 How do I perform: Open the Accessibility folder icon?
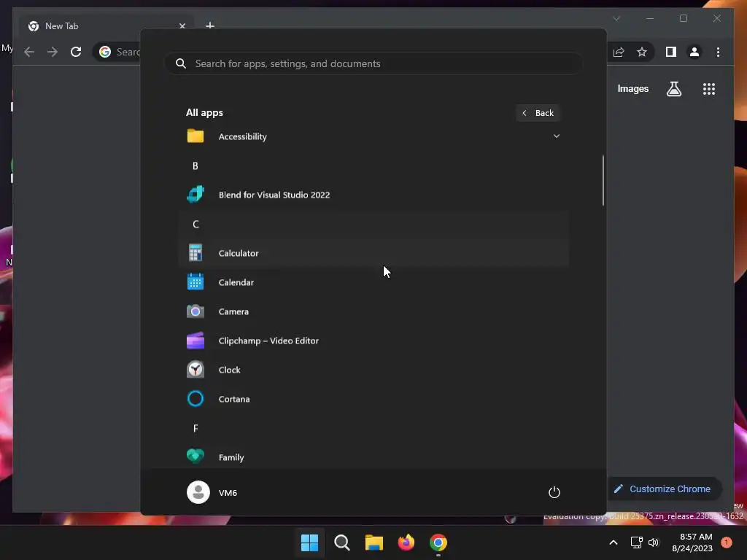196,136
